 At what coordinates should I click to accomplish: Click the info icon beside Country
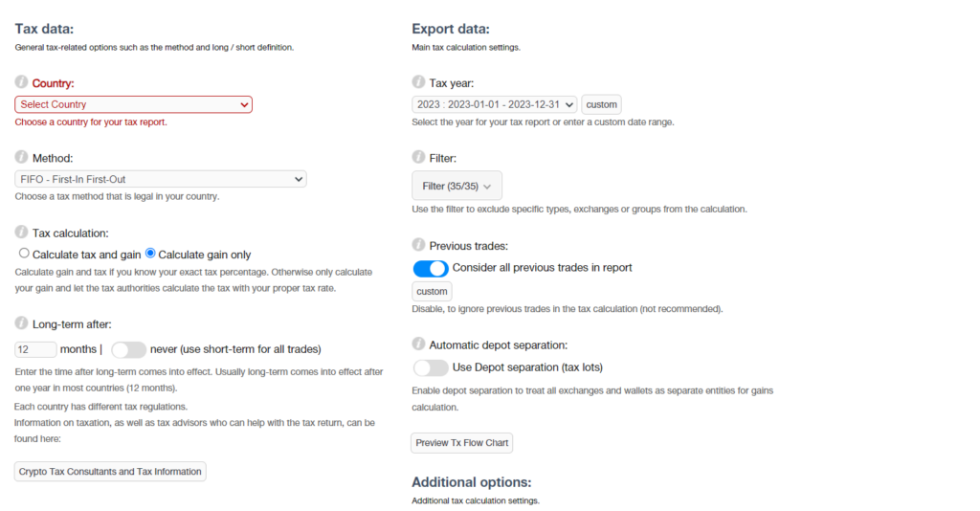[21, 82]
